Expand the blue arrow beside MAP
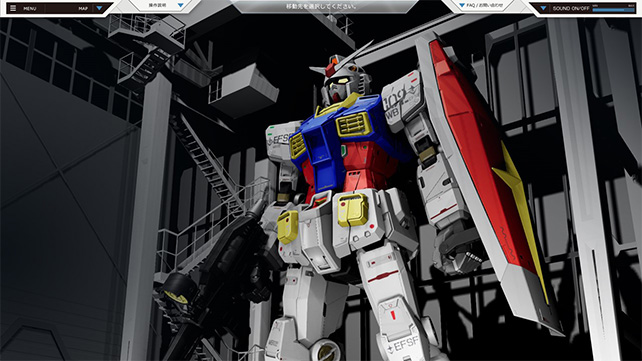 pos(99,8)
